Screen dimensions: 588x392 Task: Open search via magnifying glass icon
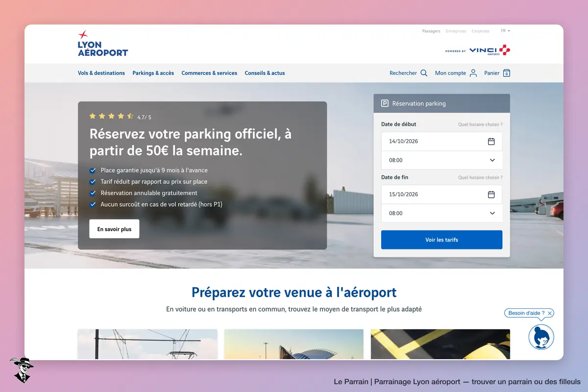(x=424, y=73)
